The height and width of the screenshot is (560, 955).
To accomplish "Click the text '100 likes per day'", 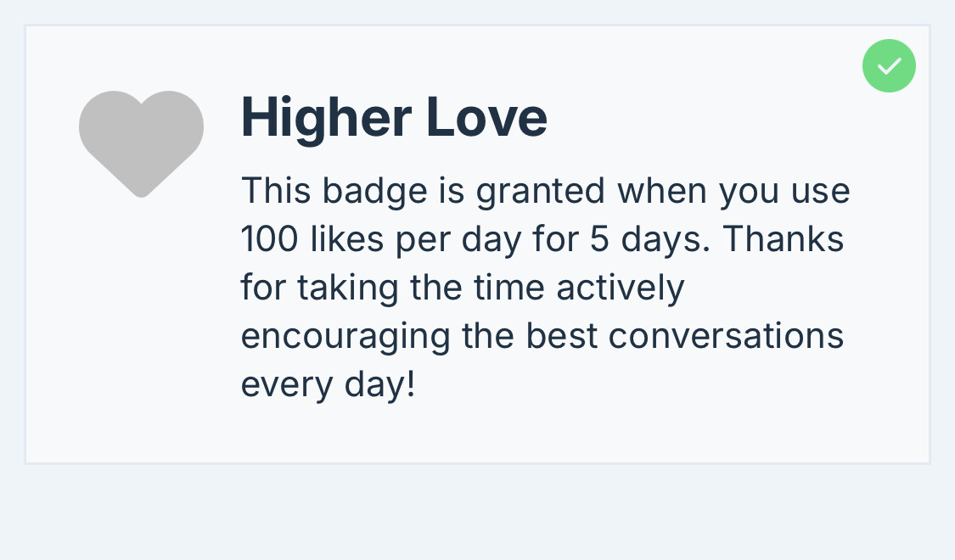I will [x=380, y=238].
